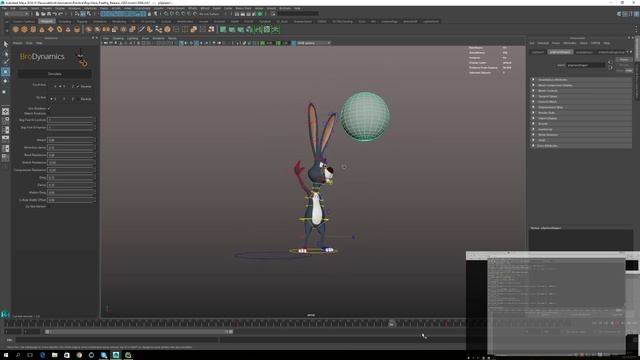The width and height of the screenshot is (640, 360).
Task: Toggle the Match Positions checkbox
Action: pos(49,113)
